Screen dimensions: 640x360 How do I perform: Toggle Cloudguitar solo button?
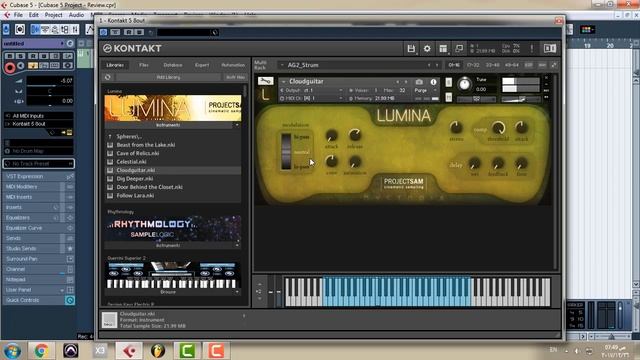point(449,82)
